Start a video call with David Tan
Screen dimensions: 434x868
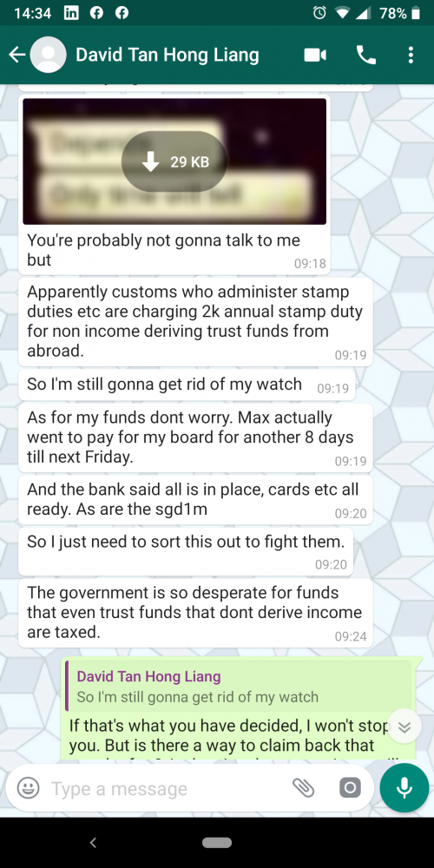315,55
